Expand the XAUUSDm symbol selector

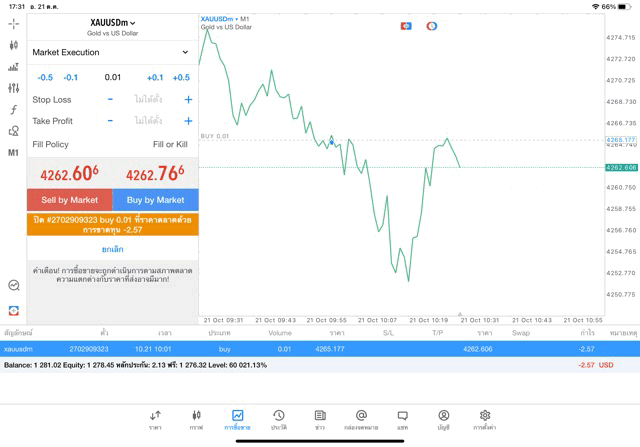(112, 22)
